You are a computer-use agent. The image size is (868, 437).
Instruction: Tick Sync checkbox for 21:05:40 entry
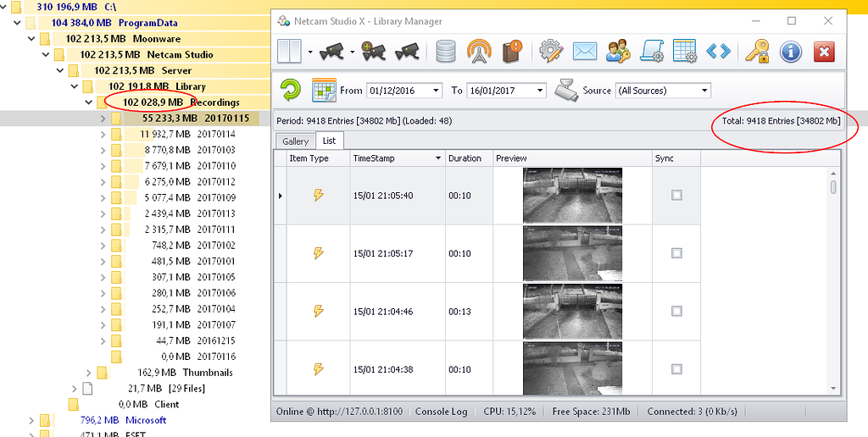tap(676, 196)
